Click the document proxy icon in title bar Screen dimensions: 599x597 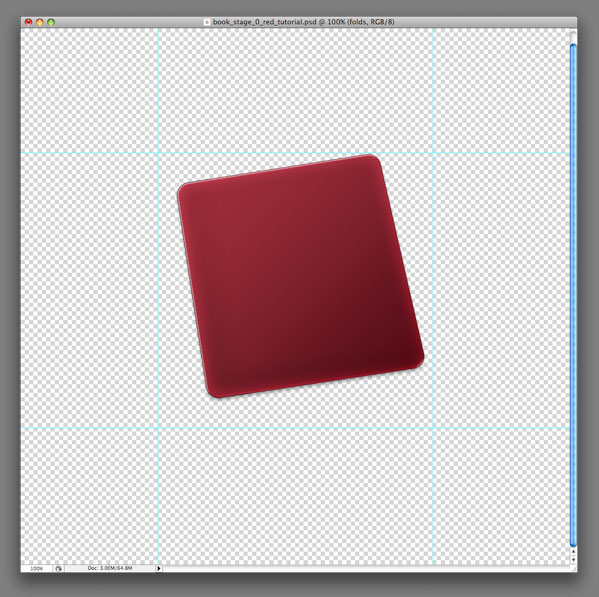(x=207, y=22)
